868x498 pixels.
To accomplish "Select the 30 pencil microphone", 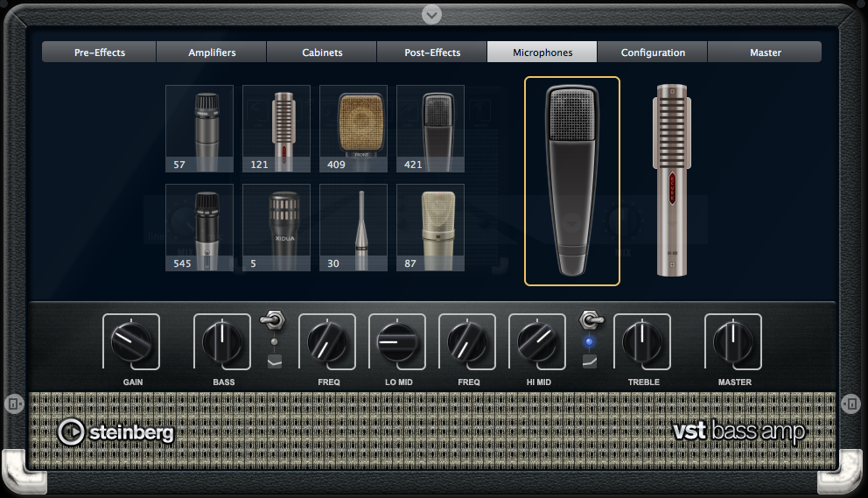I will pos(353,228).
